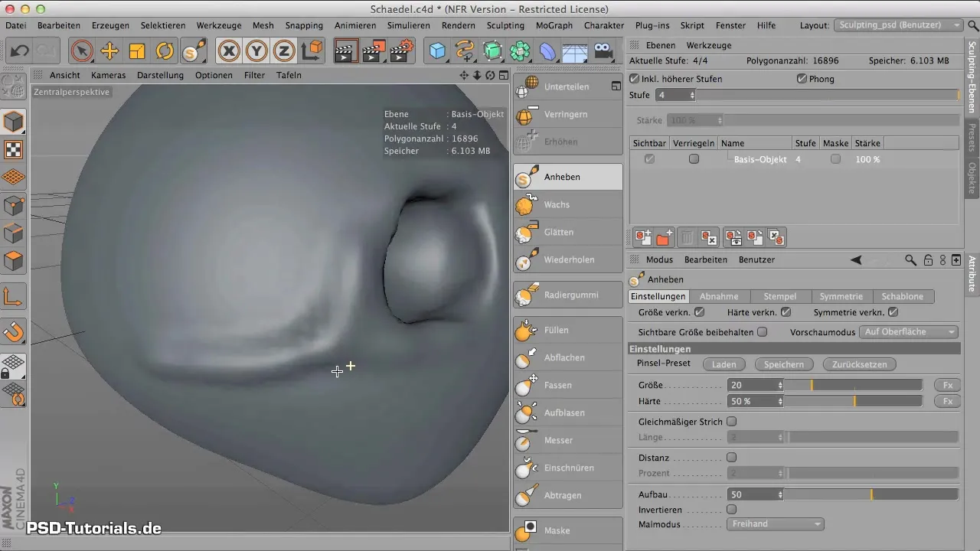980x551 pixels.
Task: Select the Füllen brush
Action: 568,330
